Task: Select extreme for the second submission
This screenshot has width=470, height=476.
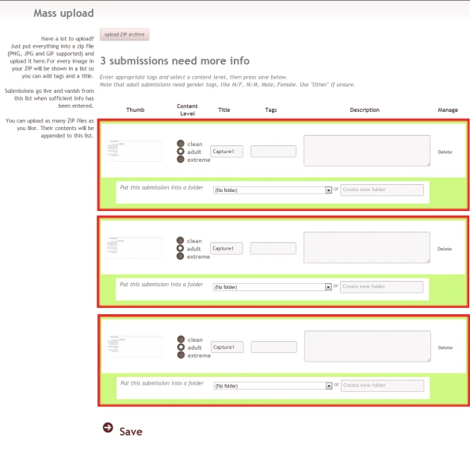Action: coord(180,256)
